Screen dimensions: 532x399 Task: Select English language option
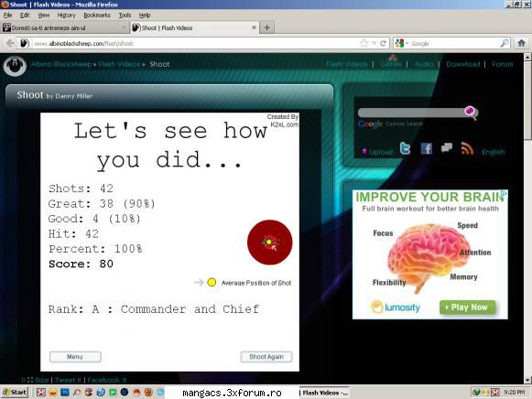pyautogui.click(x=493, y=152)
